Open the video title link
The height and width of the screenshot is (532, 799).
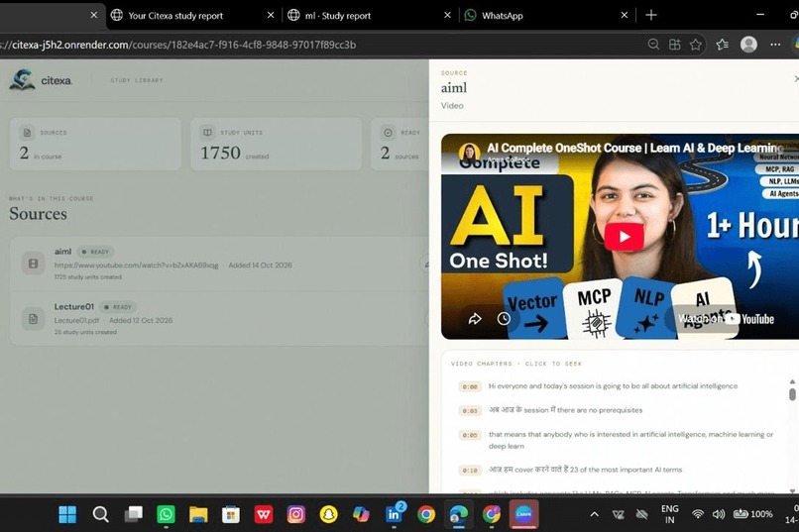[x=633, y=148]
